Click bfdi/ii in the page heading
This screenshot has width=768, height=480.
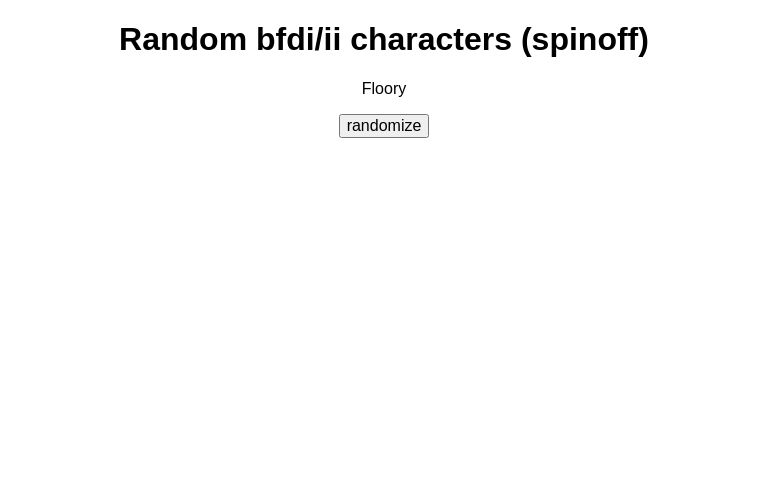[298, 39]
